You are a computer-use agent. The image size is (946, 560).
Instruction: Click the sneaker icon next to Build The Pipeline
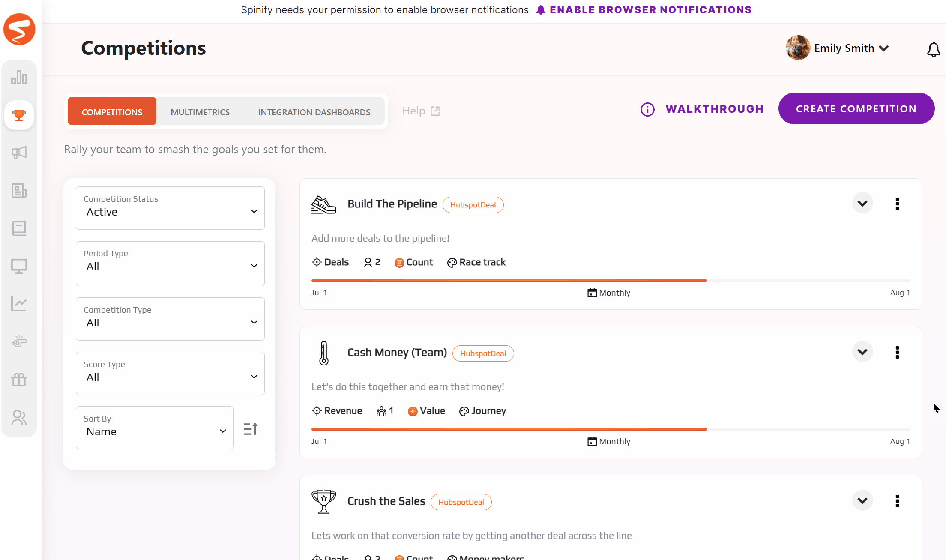tap(323, 204)
